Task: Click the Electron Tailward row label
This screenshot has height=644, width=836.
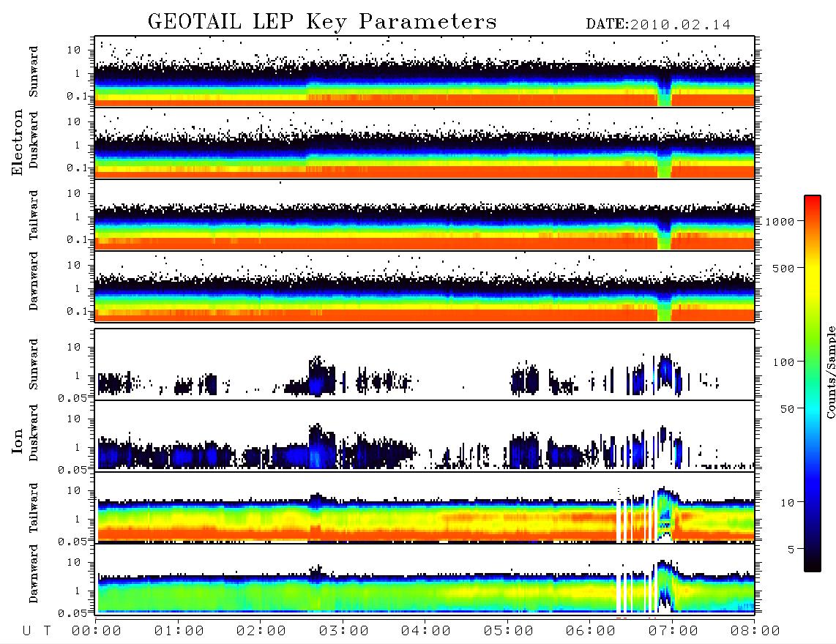Action: (34, 215)
